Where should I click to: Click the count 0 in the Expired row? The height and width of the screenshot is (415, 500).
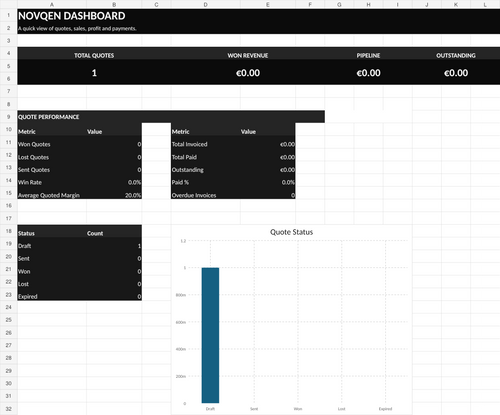[139, 297]
